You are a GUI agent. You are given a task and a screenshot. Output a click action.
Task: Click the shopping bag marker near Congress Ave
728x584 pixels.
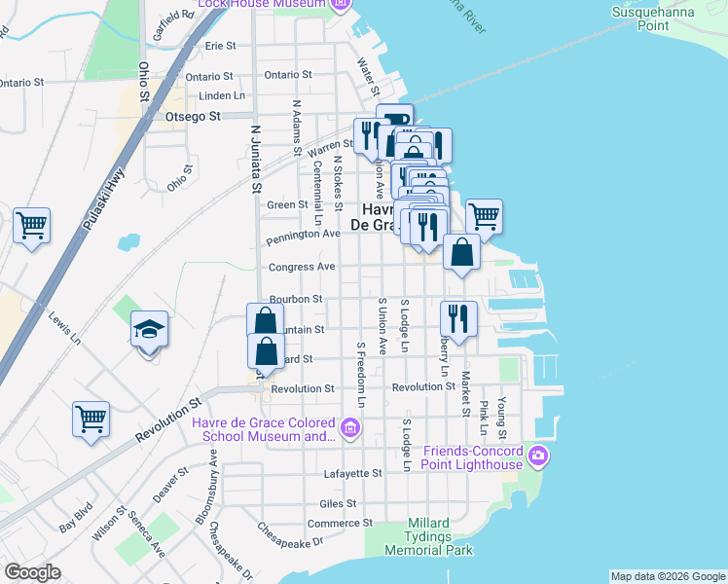(x=461, y=252)
